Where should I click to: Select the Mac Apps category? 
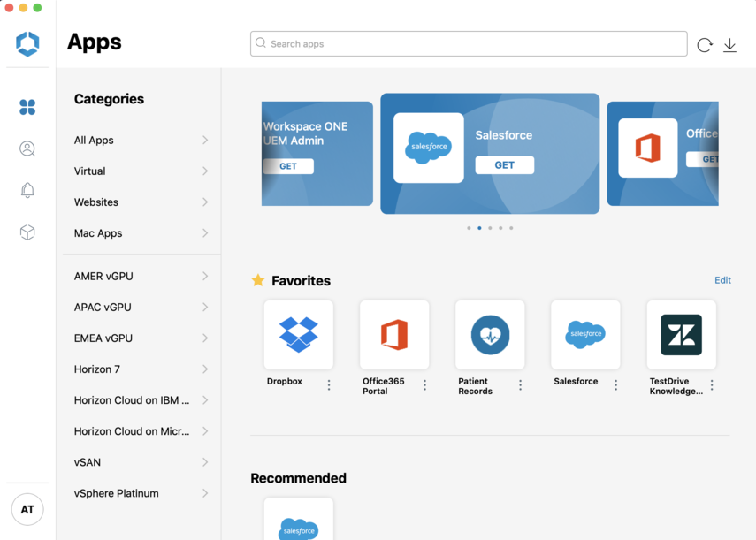pyautogui.click(x=98, y=233)
